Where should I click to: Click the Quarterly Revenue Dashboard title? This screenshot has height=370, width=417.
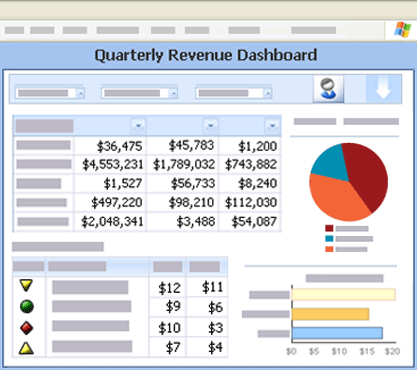206,55
